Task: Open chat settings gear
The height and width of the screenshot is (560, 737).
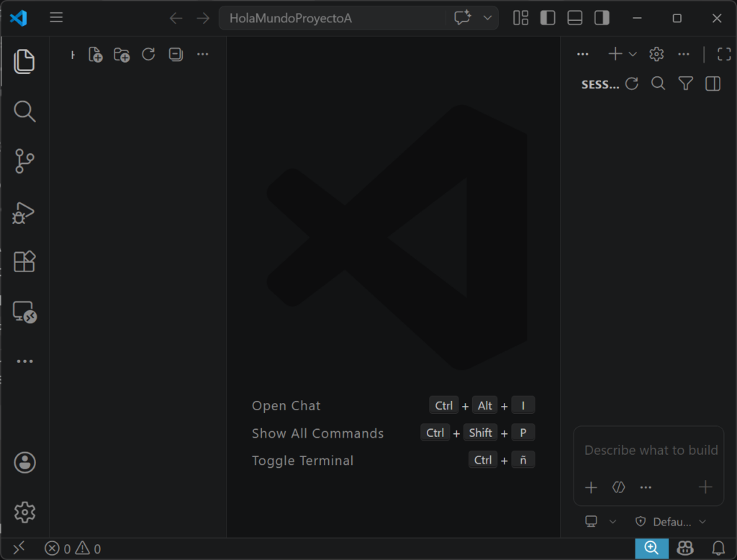Action: 656,54
